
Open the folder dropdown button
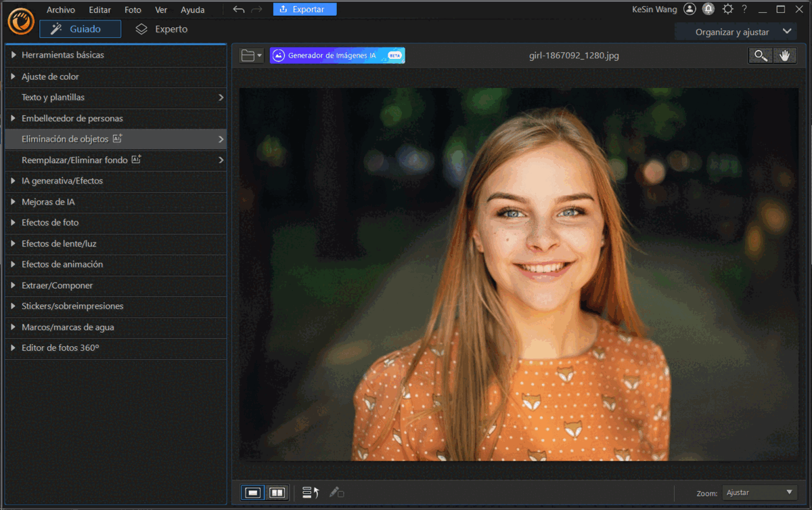252,56
